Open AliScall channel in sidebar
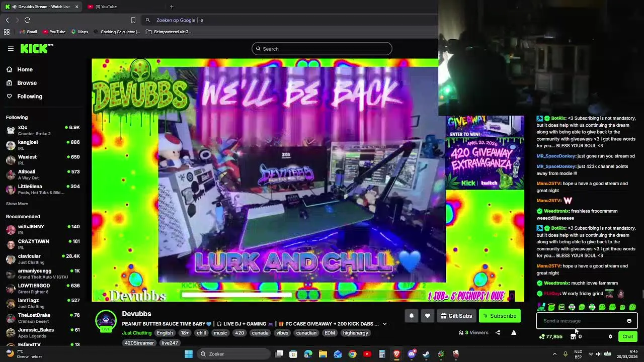This screenshot has height=362, width=644. [43, 174]
